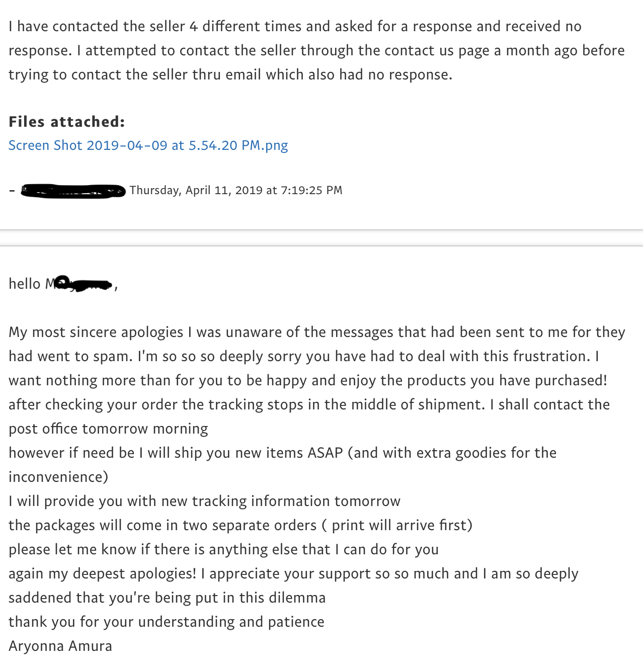Viewport: 643px width, 672px height.
Task: Click the line starting 'please let me know'
Action: coord(223,549)
